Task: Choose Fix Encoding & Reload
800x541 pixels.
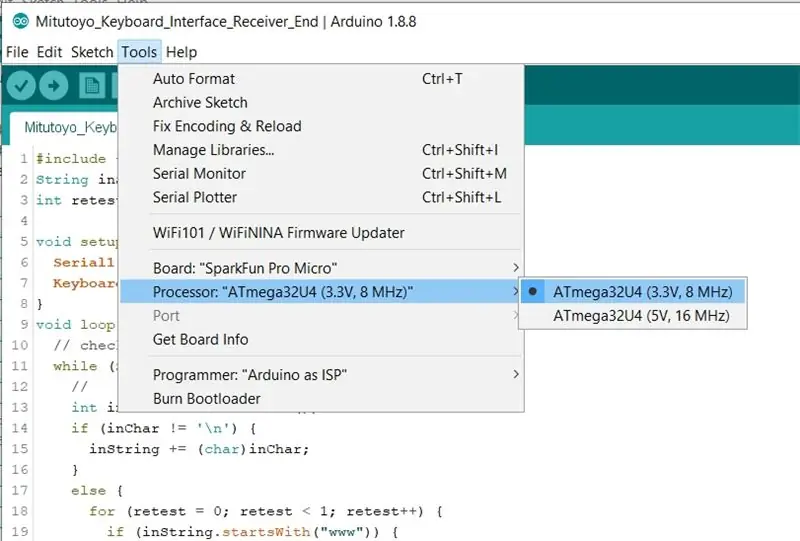Action: coord(321,126)
